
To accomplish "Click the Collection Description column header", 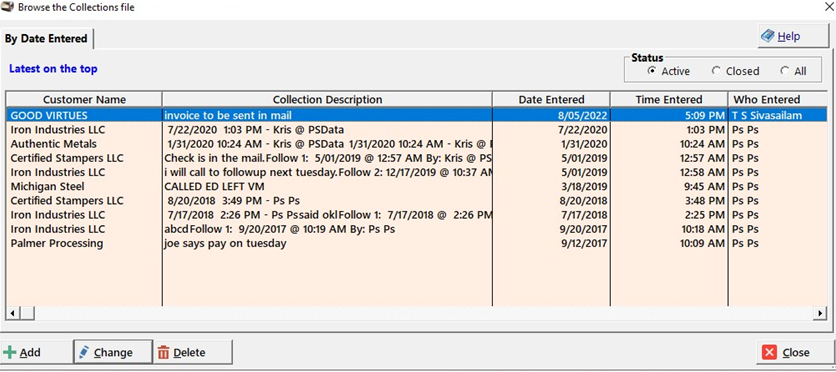I will (x=327, y=100).
